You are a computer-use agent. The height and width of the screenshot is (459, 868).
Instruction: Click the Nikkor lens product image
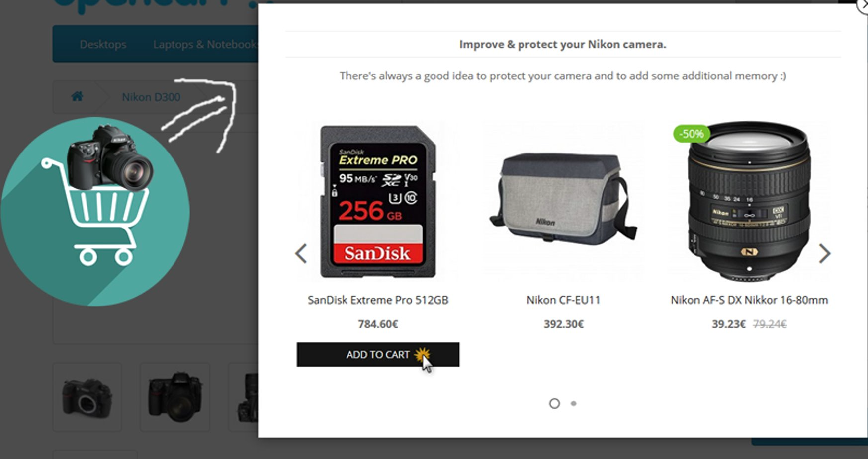749,201
